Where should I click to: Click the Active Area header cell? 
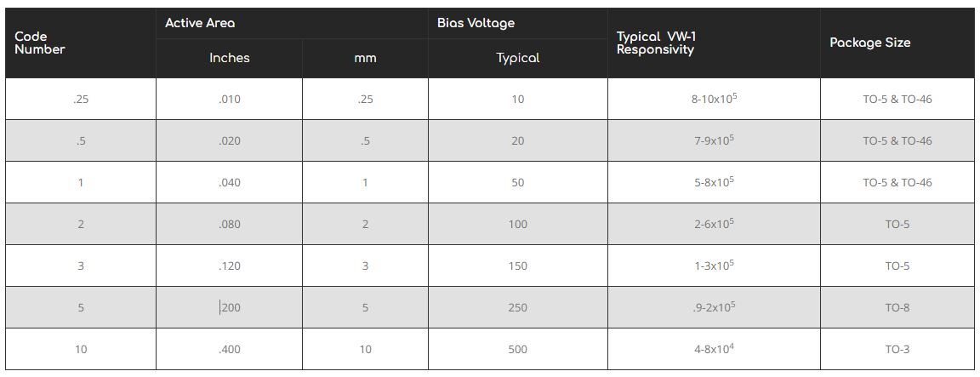click(200, 23)
